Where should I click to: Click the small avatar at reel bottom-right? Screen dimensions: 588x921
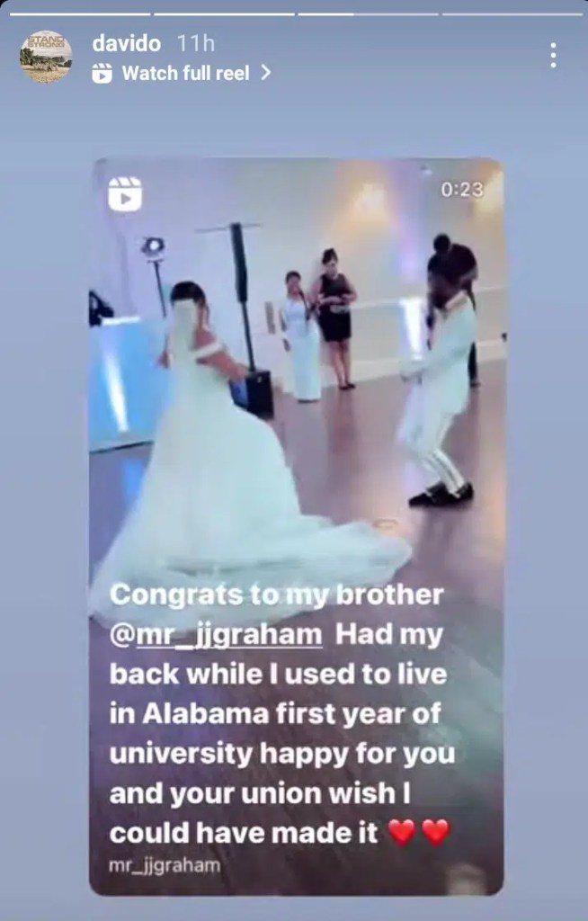point(467,878)
